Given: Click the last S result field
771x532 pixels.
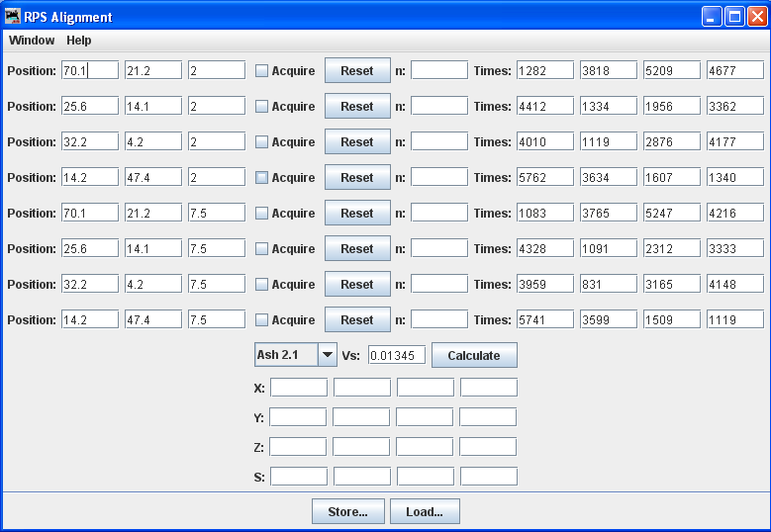Looking at the screenshot, I should (488, 477).
